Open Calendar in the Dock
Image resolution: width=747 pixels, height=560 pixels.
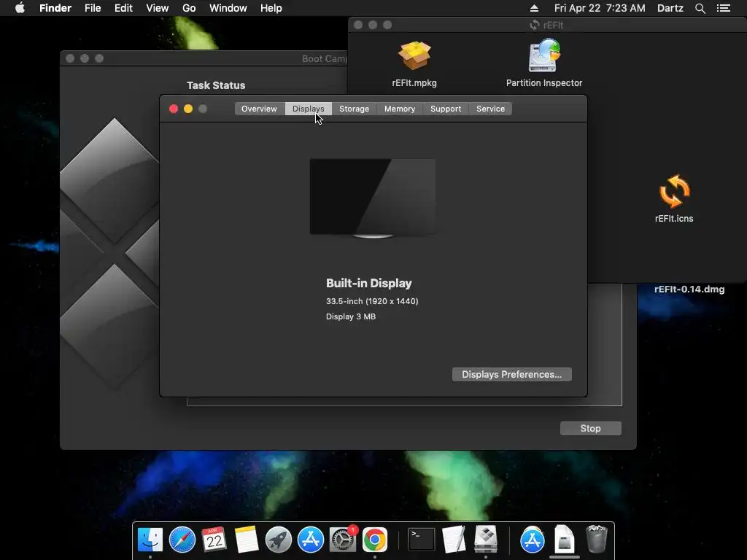pyautogui.click(x=214, y=540)
